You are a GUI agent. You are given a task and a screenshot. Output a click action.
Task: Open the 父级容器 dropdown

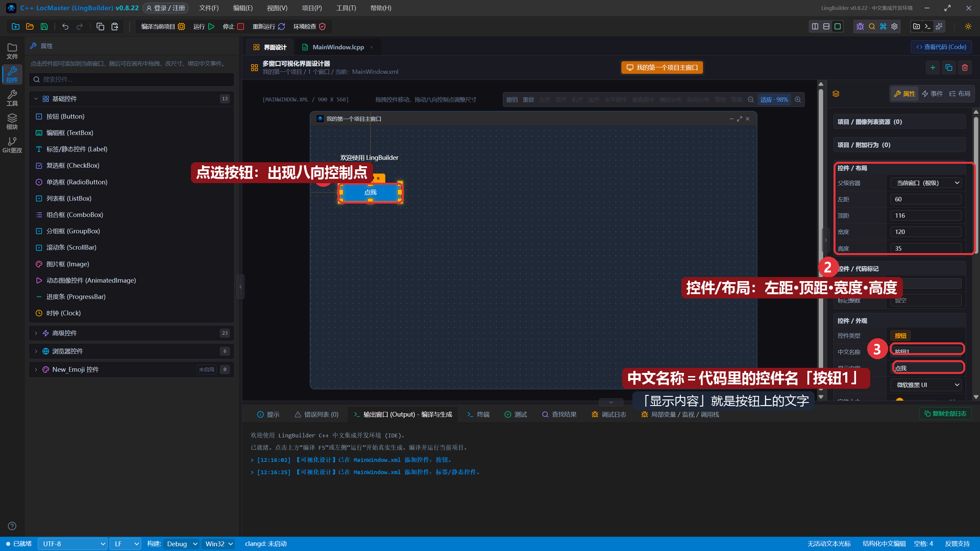coord(926,183)
